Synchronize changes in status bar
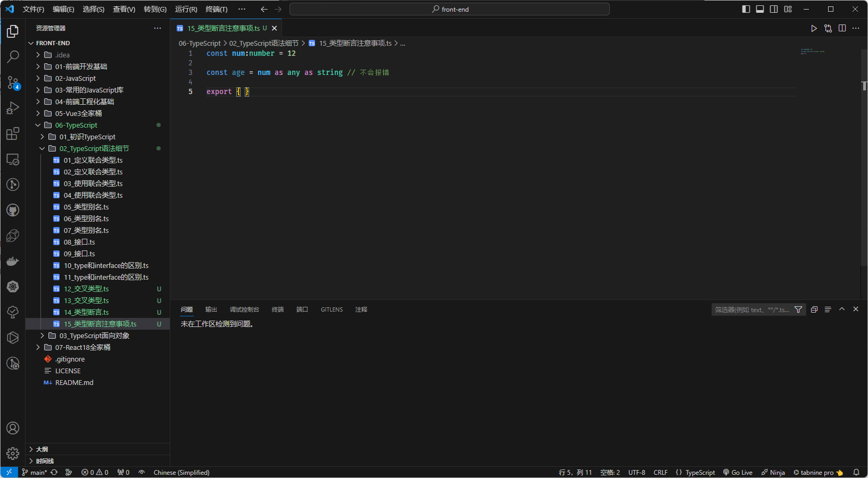868x478 pixels. (54, 472)
